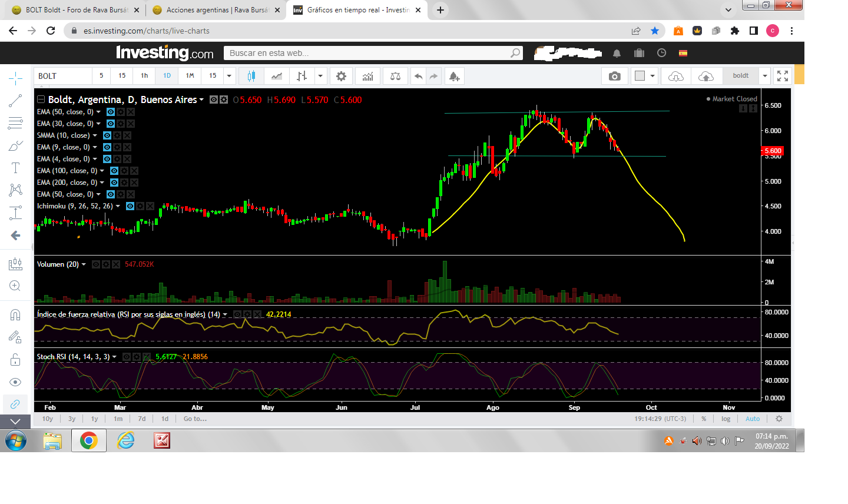Select the trend line drawing tool

(15, 101)
